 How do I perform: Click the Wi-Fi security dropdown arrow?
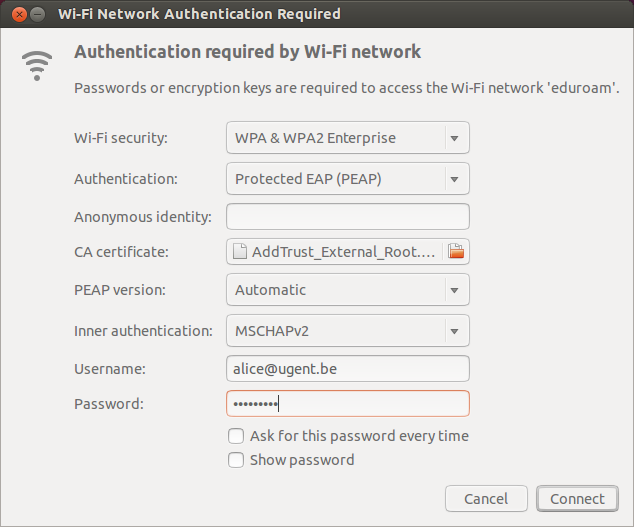(x=455, y=138)
